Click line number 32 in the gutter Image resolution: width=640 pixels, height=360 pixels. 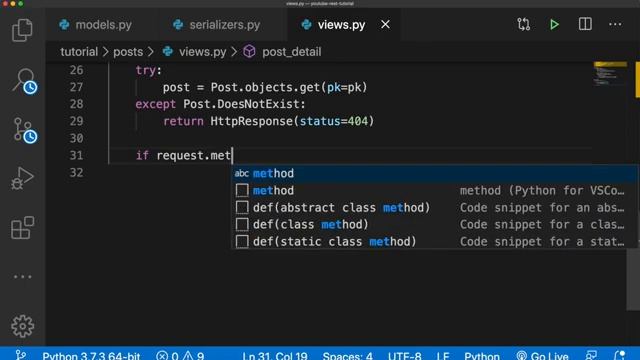click(x=76, y=172)
